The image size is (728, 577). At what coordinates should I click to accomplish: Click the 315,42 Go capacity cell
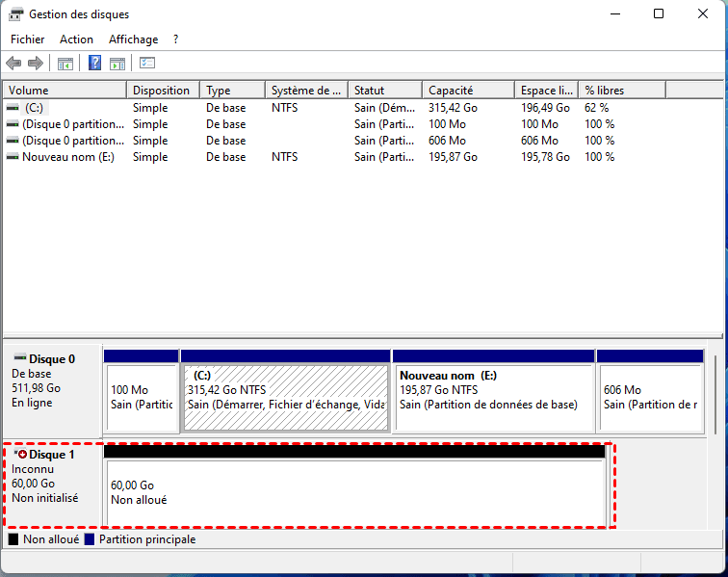(453, 108)
